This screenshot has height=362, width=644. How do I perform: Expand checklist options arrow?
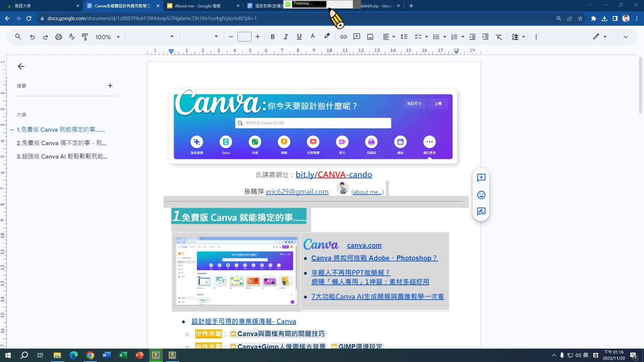tap(427, 37)
